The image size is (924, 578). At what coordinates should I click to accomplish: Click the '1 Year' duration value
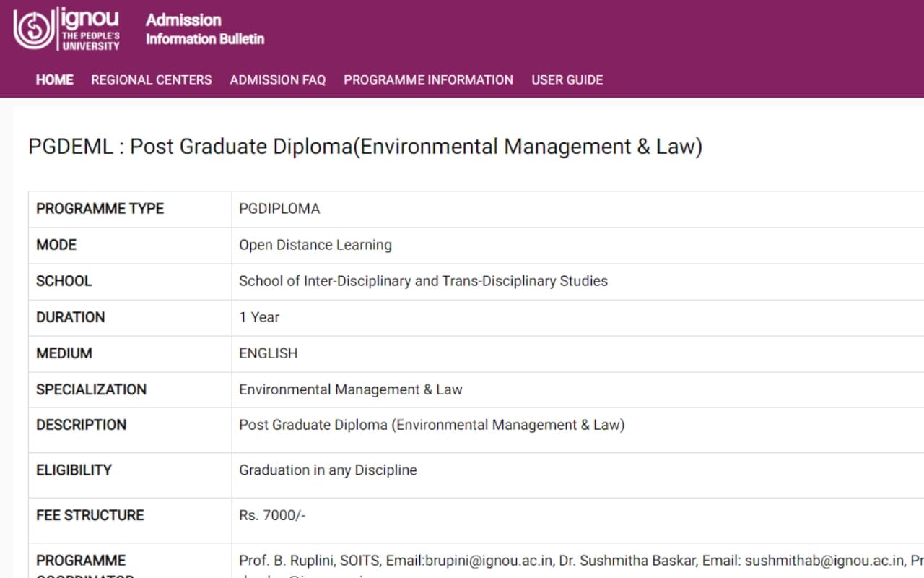click(259, 317)
